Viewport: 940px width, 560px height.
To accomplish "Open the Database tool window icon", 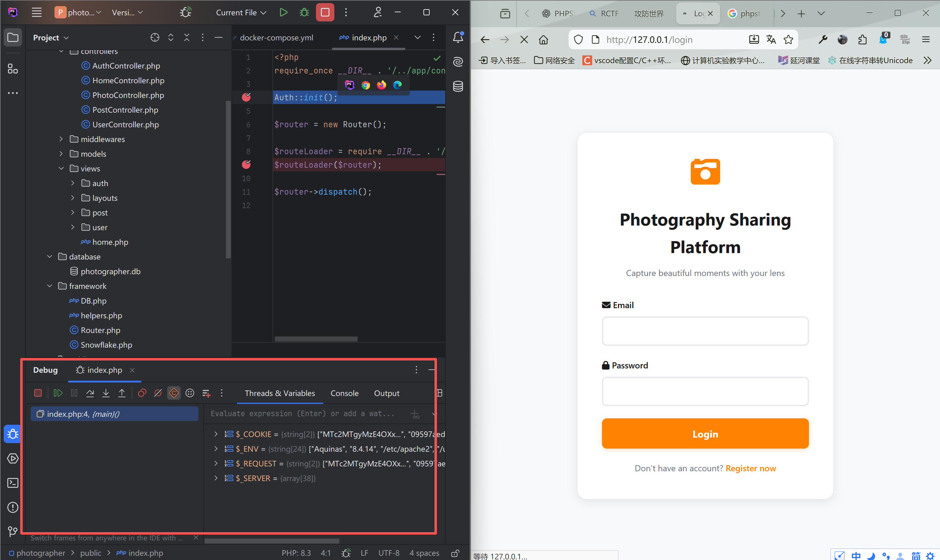I will click(x=457, y=86).
